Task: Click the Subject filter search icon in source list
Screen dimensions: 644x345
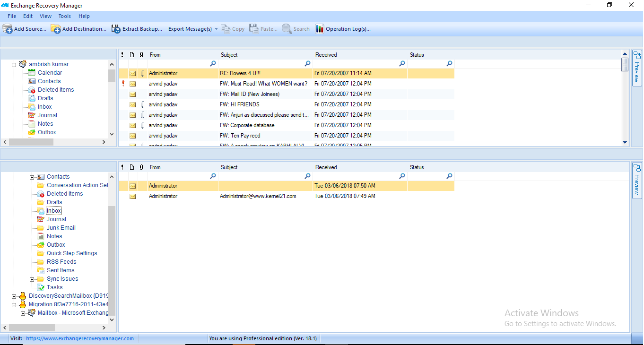Action: (x=307, y=63)
